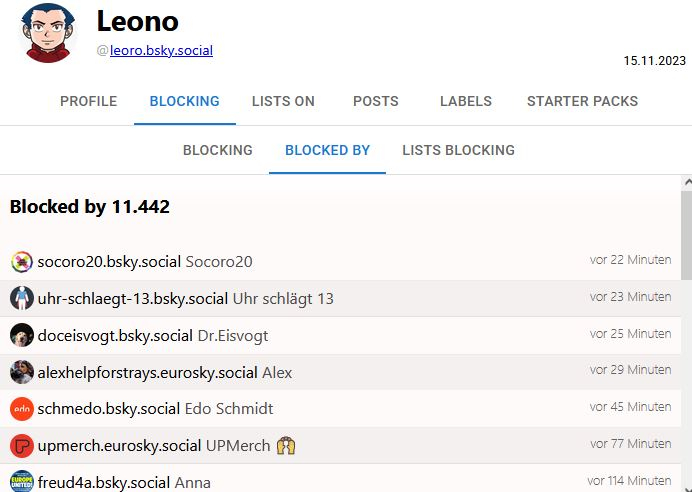The width and height of the screenshot is (692, 492).
Task: Click upmerch avatar icon
Action: tap(22, 446)
